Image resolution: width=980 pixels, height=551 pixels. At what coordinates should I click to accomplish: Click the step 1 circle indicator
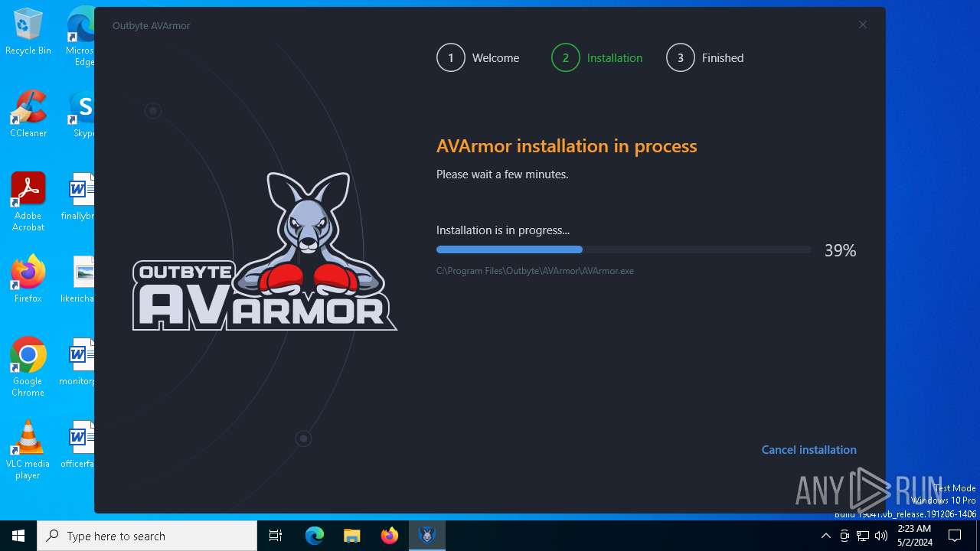[x=451, y=57]
